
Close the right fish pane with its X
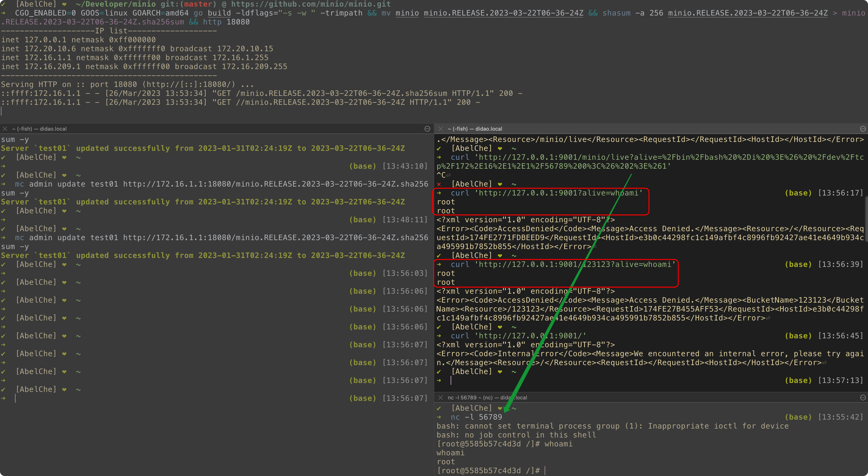pyautogui.click(x=440, y=129)
